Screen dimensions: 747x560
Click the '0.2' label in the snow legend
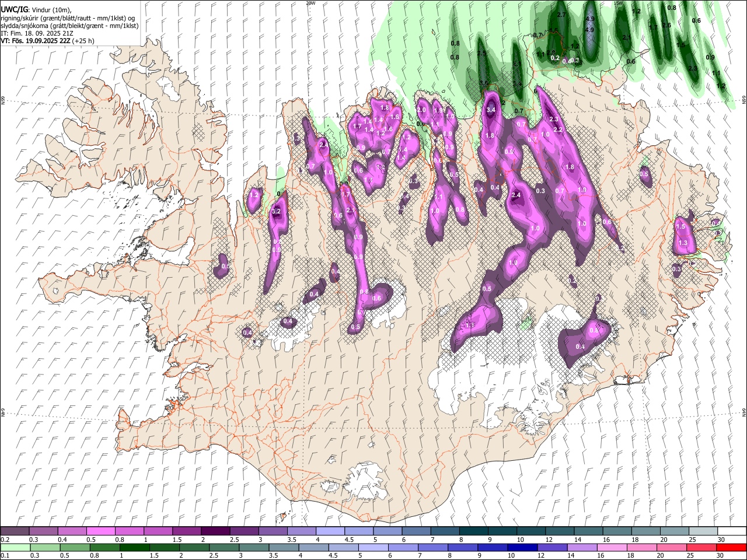pyautogui.click(x=5, y=540)
